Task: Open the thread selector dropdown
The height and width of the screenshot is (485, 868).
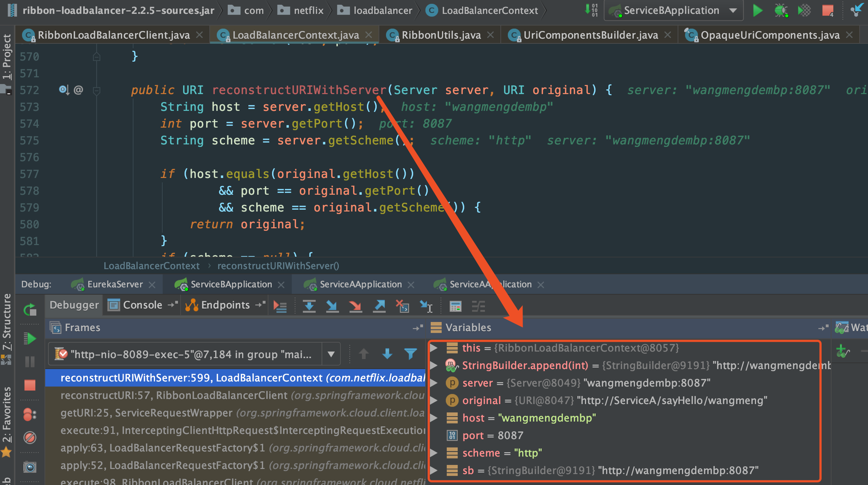Action: point(331,354)
